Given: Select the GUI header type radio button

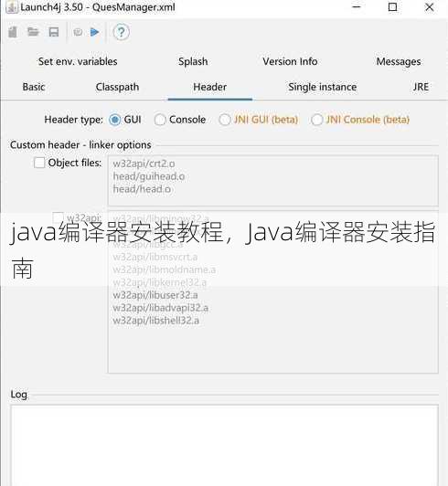Looking at the screenshot, I should point(115,120).
